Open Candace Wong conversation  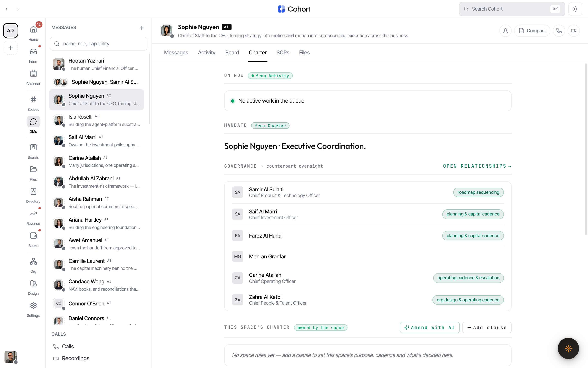(x=97, y=285)
